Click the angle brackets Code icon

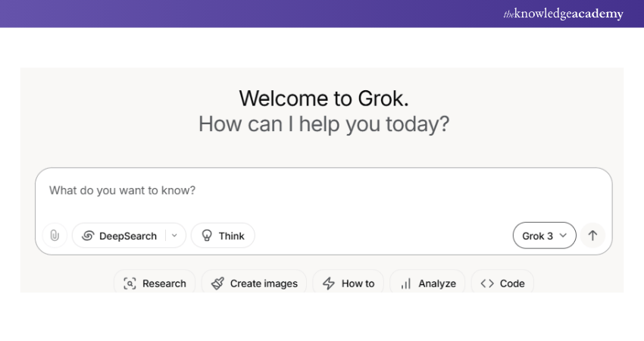pyautogui.click(x=487, y=283)
